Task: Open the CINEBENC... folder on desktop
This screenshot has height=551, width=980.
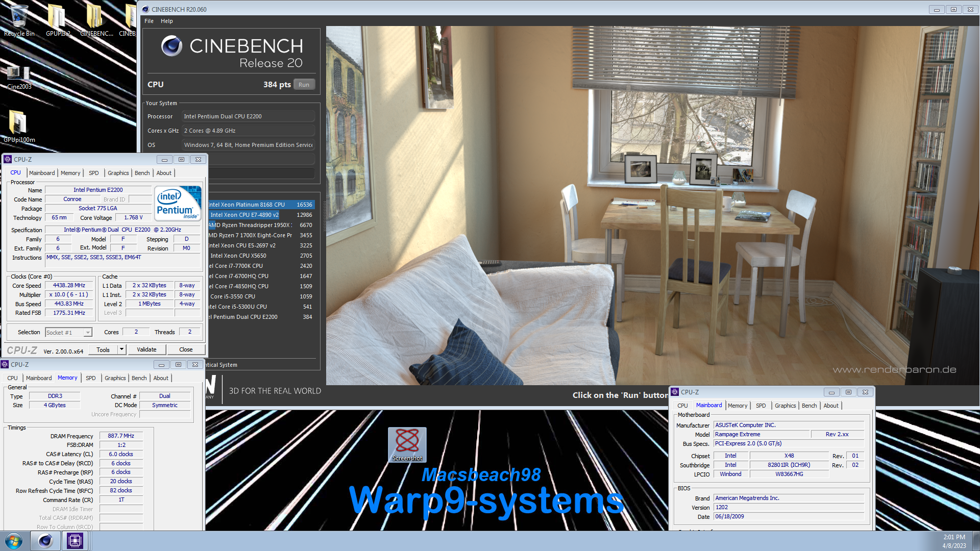Action: click(96, 19)
